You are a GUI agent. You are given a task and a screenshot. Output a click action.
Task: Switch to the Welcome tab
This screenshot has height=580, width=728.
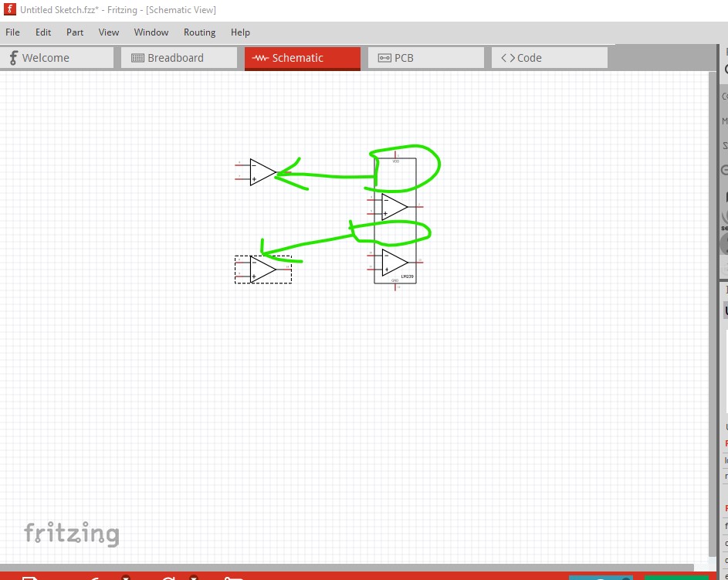point(57,58)
